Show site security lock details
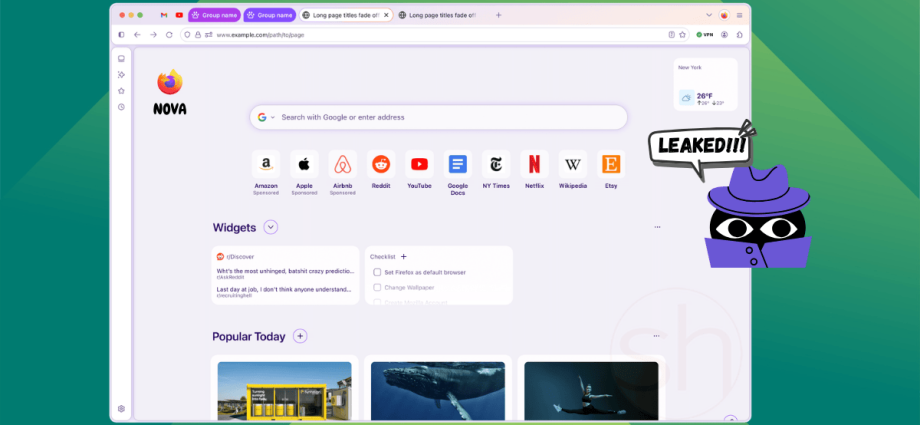This screenshot has height=425, width=920. [x=198, y=35]
